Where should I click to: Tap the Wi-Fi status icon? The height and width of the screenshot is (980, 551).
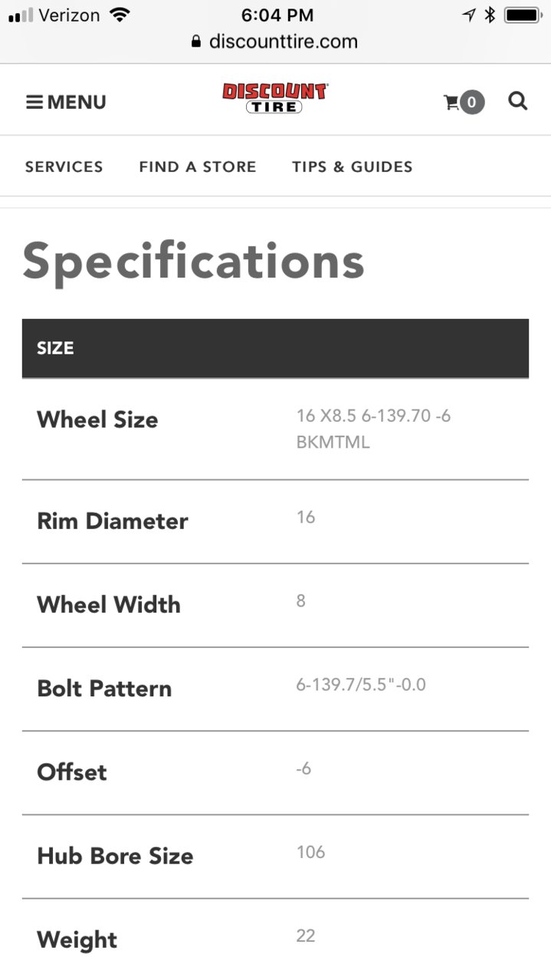[x=120, y=15]
